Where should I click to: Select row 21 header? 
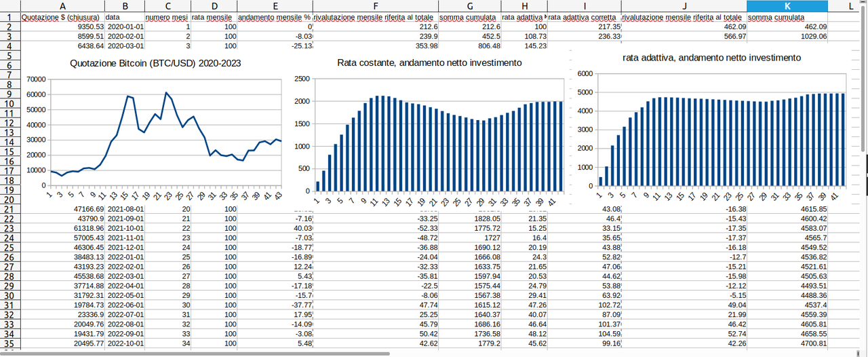[10, 210]
